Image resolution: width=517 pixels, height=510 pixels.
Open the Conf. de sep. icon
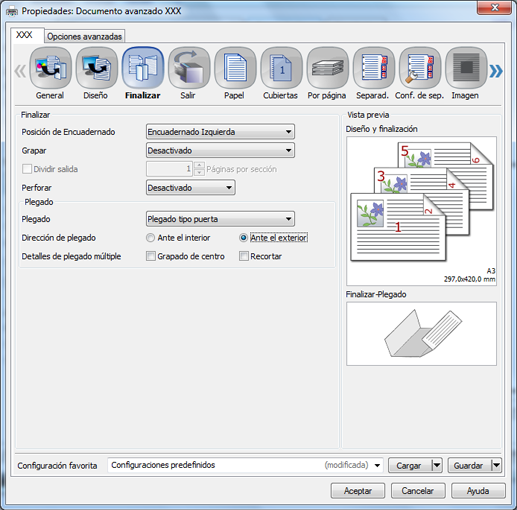point(420,68)
